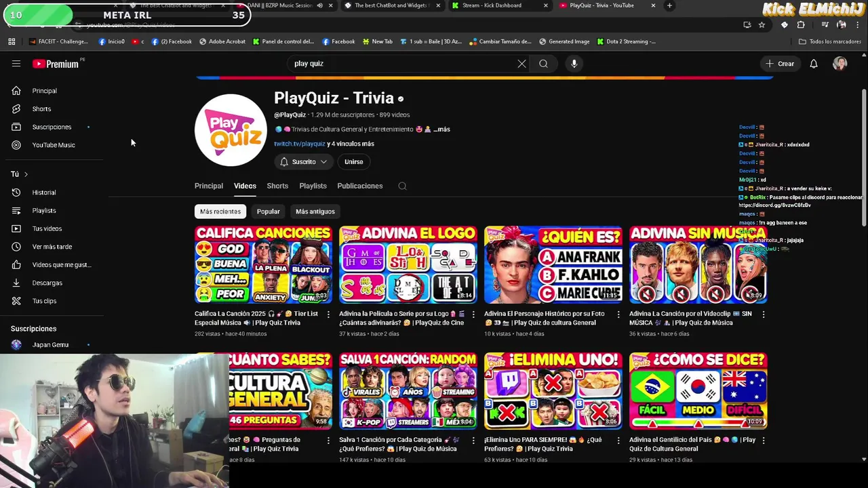Image resolution: width=868 pixels, height=488 pixels.
Task: Open the Japan Gemu subscription channel
Action: pyautogui.click(x=50, y=345)
